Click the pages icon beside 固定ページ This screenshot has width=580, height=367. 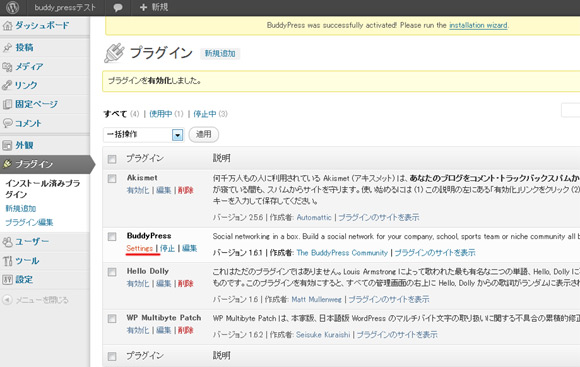[x=7, y=104]
